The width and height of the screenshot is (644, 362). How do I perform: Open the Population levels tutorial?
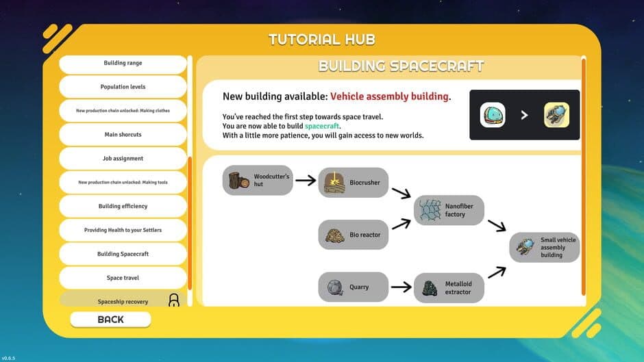click(123, 87)
